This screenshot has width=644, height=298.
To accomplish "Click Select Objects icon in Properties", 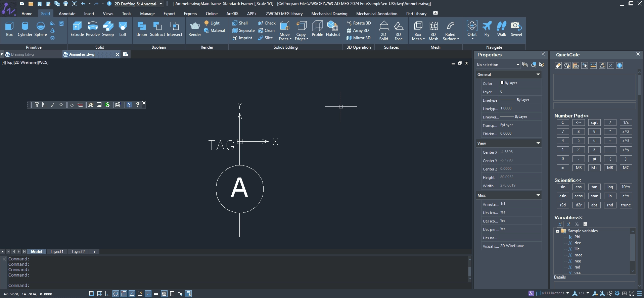I will 534,65.
